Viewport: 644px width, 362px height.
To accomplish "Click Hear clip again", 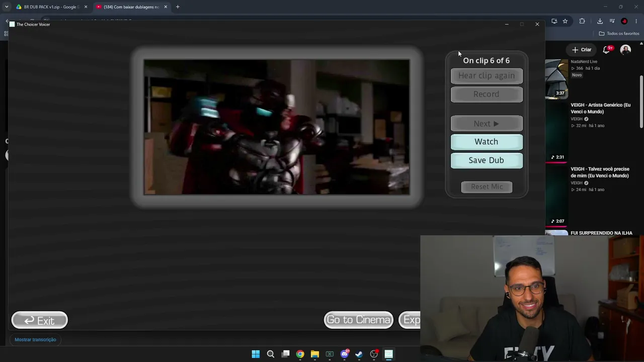I will 487,75.
